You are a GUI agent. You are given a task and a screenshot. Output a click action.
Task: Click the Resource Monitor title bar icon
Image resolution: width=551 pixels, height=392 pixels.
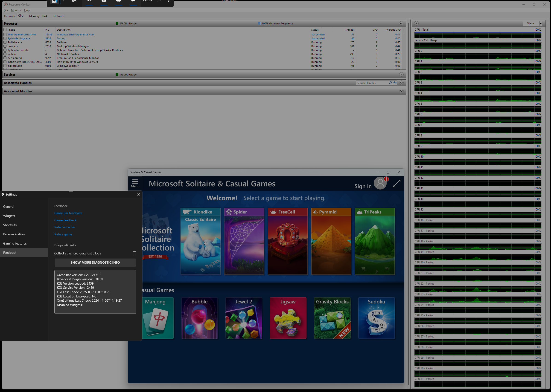pyautogui.click(x=6, y=4)
